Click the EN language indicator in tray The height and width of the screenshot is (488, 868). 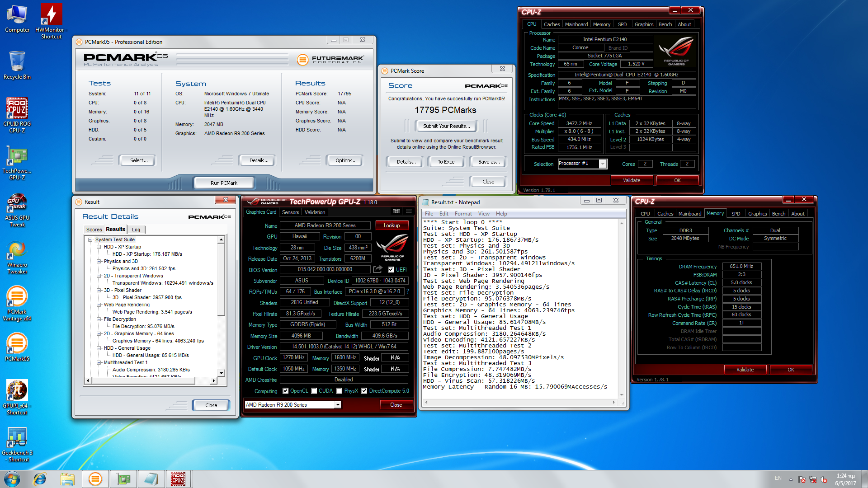pos(778,478)
